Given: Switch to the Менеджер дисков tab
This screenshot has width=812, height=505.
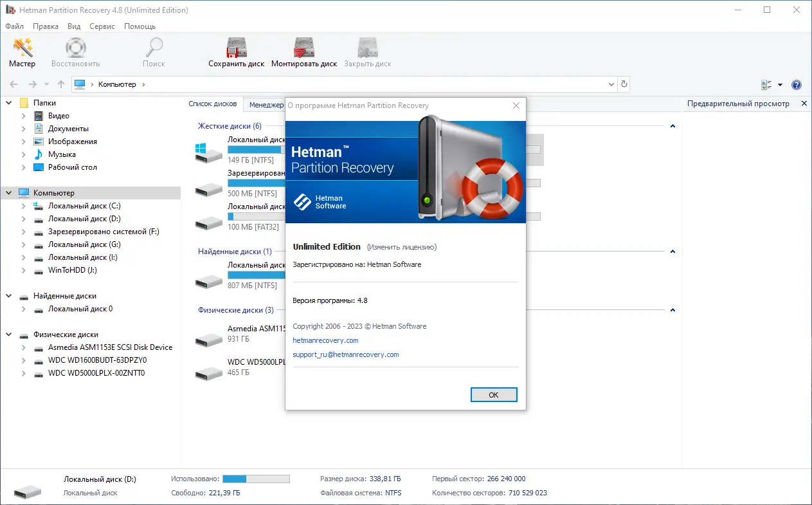Looking at the screenshot, I should pos(267,104).
